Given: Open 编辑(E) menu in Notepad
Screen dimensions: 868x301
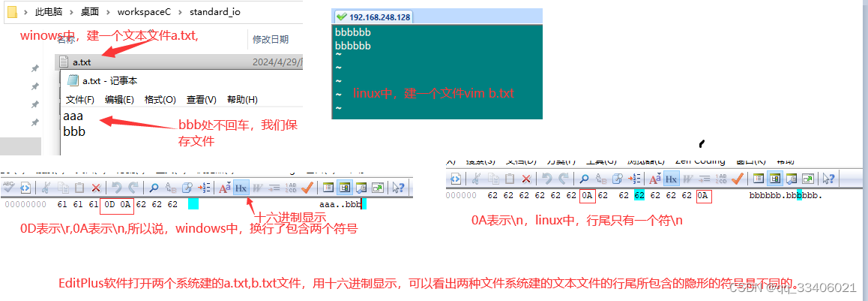Looking at the screenshot, I should [119, 100].
